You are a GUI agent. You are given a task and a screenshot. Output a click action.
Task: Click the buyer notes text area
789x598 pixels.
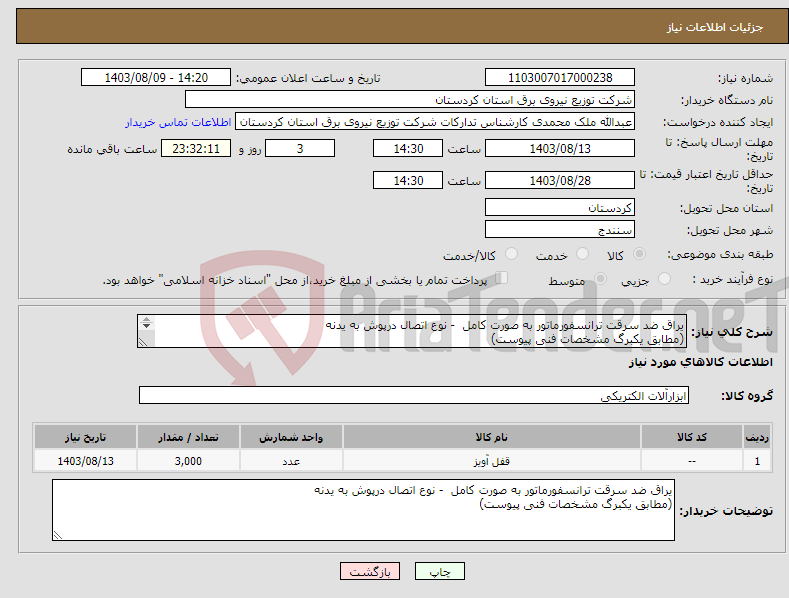point(363,510)
